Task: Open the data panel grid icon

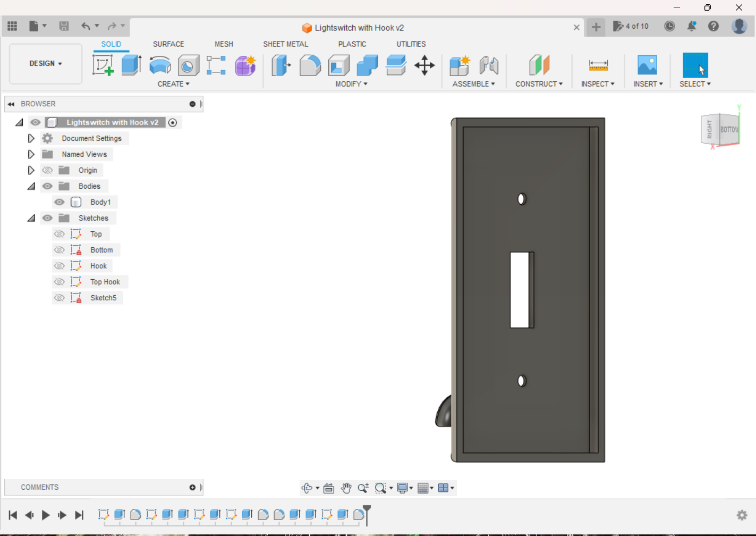Action: [12, 26]
